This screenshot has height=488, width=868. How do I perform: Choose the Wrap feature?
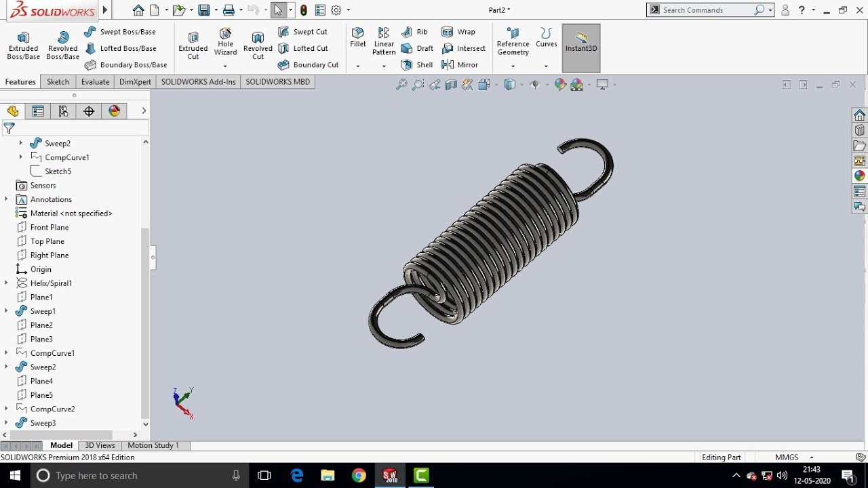click(458, 32)
